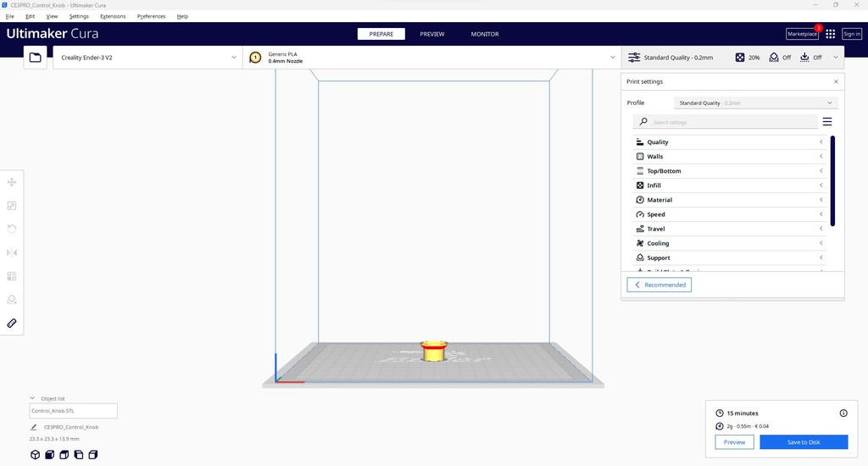Expand the Quality settings category
868x466 pixels.
[x=730, y=142]
